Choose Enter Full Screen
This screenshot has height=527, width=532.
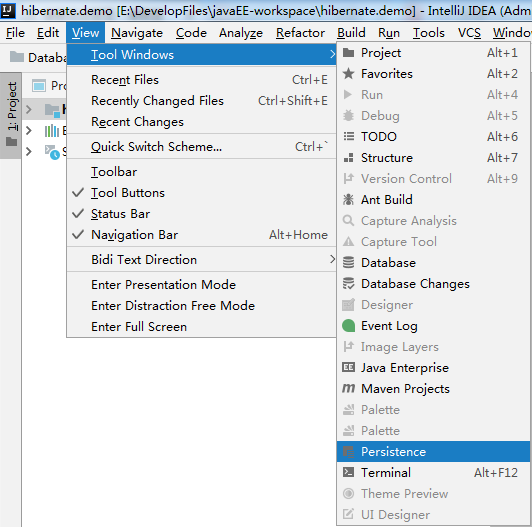[201, 326]
